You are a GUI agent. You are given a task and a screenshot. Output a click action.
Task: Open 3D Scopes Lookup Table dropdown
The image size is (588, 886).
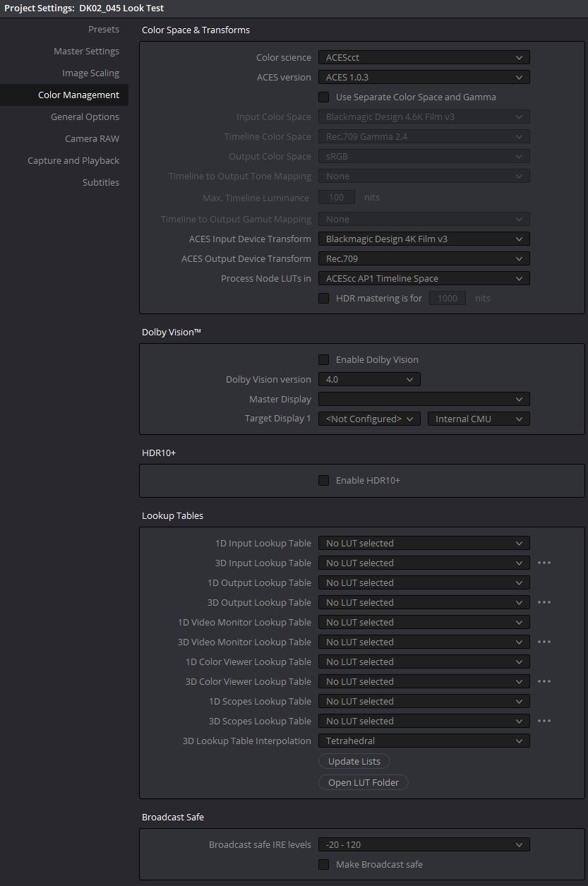coord(424,721)
